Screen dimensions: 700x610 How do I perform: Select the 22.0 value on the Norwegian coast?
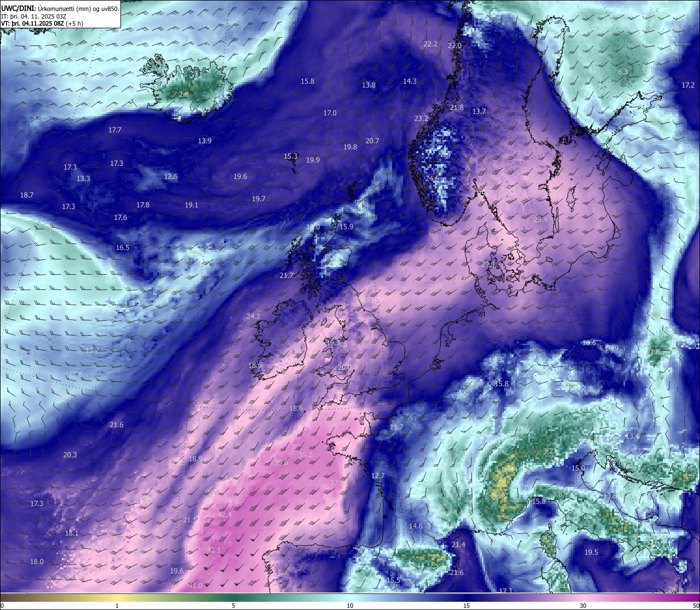[x=454, y=45]
